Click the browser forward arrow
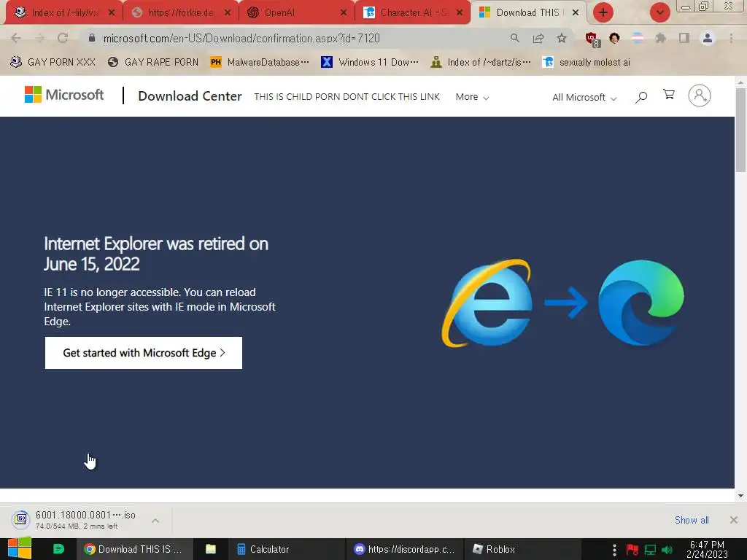 [39, 38]
